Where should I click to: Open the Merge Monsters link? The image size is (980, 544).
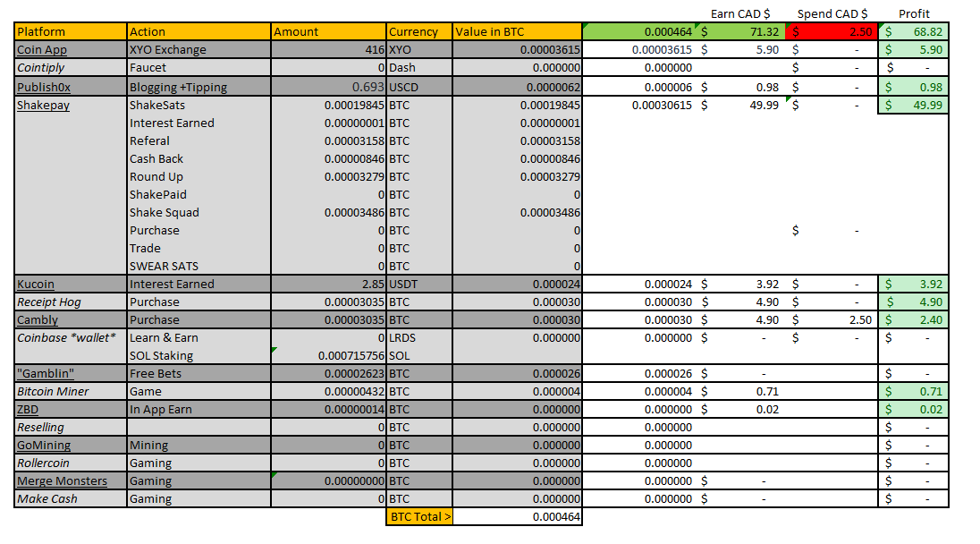(62, 480)
